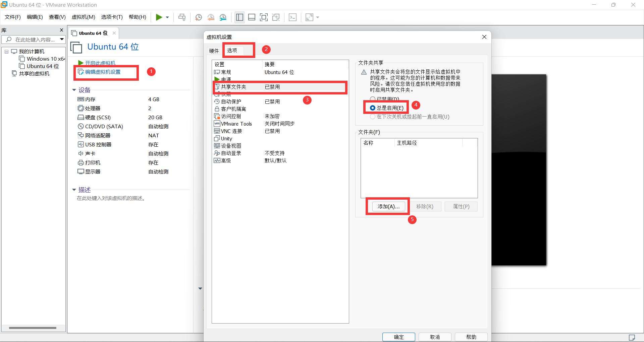Enter full screen with the bracket icon
Image resolution: width=644 pixels, height=342 pixels.
(x=264, y=17)
